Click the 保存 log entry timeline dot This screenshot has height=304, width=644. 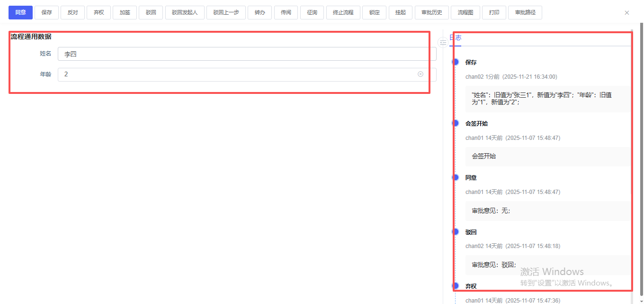[456, 62]
